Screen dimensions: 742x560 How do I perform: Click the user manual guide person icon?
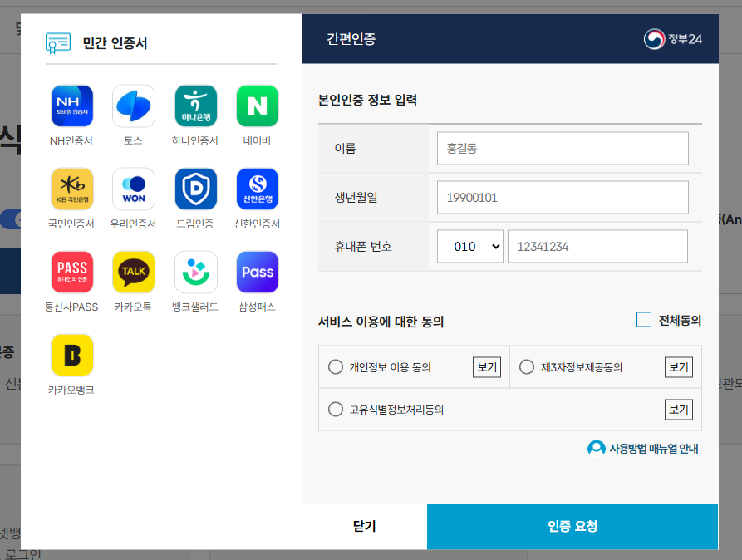click(597, 449)
